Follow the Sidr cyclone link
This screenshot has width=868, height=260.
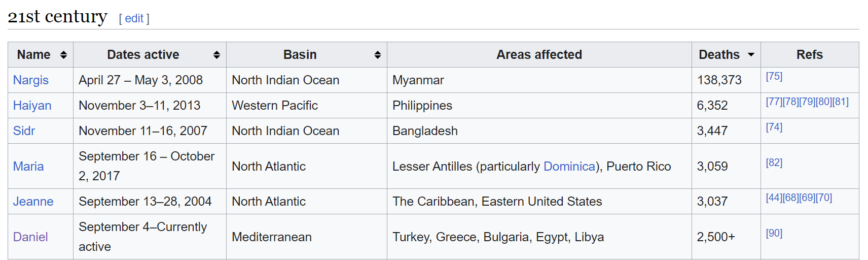coord(24,131)
